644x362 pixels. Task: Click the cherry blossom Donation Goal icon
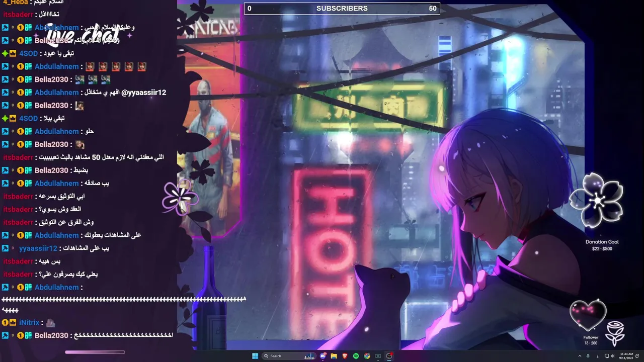[x=597, y=200]
